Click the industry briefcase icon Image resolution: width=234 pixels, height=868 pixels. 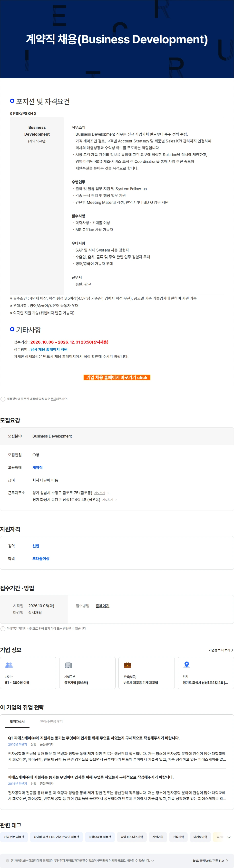(127, 665)
